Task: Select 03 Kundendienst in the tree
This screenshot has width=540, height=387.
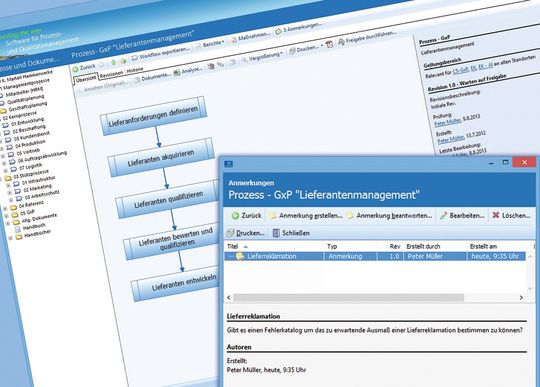Action: pyautogui.click(x=32, y=136)
